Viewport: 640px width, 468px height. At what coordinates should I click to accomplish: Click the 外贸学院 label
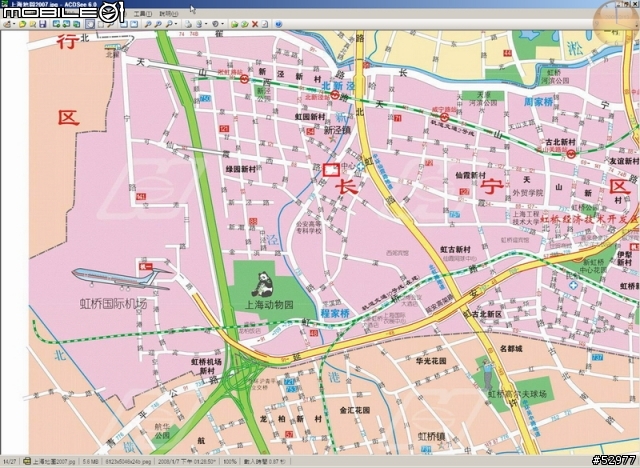point(528,193)
